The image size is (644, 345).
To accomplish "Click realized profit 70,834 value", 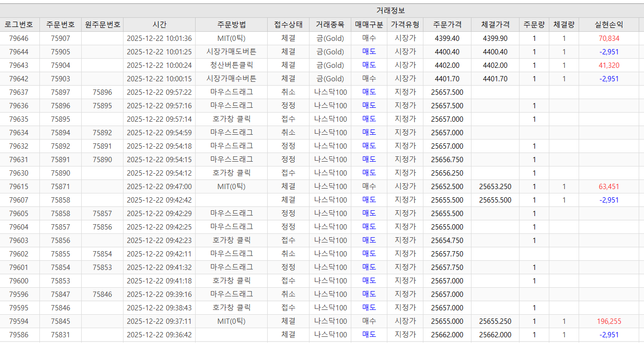I will pyautogui.click(x=608, y=38).
